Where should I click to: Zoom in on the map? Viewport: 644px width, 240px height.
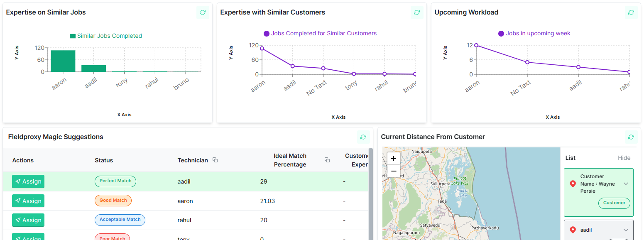pyautogui.click(x=393, y=159)
